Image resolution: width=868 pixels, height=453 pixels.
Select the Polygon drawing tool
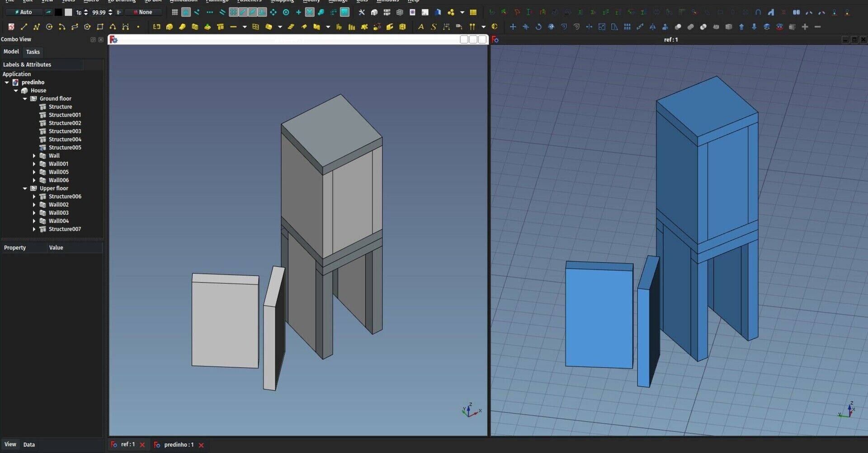[87, 27]
